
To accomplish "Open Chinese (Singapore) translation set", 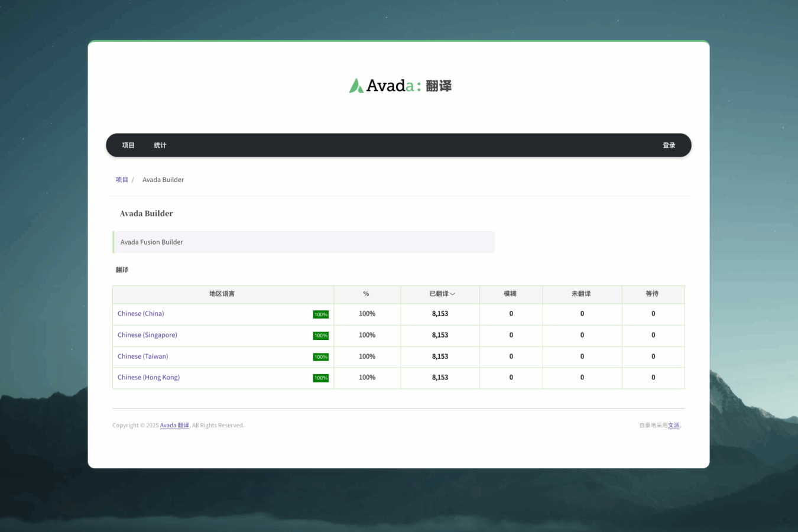I will coord(147,335).
